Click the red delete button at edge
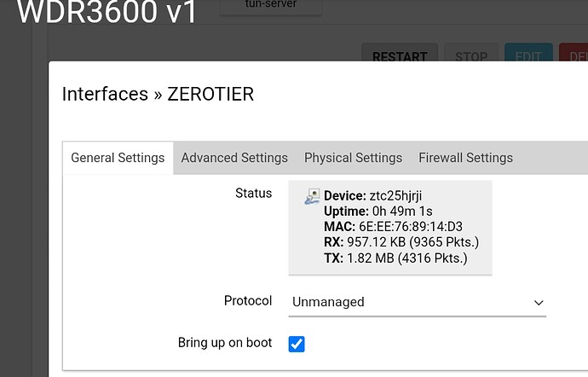588x377 pixels. (574, 53)
